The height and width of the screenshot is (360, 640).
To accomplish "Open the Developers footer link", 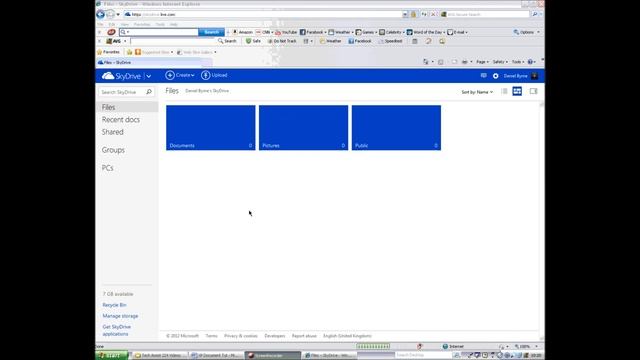I will (275, 336).
